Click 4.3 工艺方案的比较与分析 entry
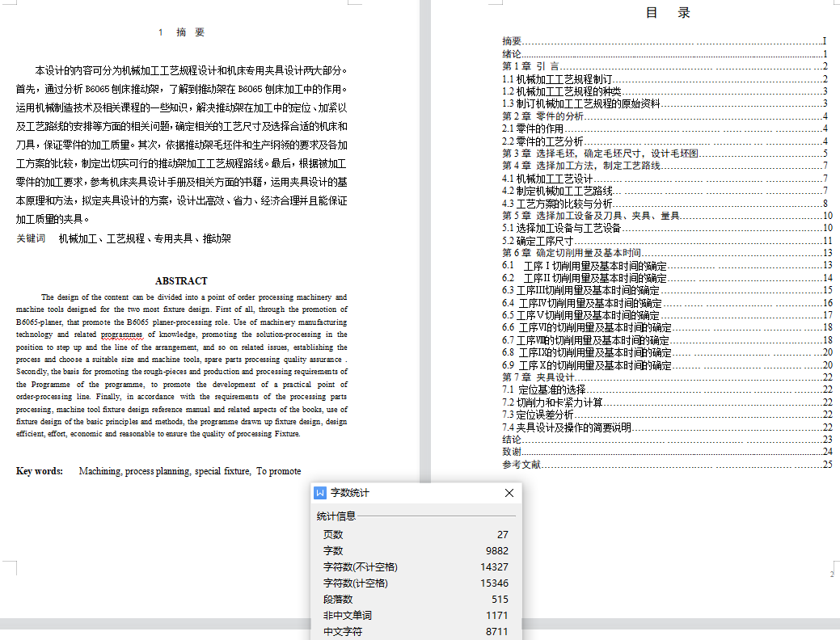840x640 pixels. 665,203
